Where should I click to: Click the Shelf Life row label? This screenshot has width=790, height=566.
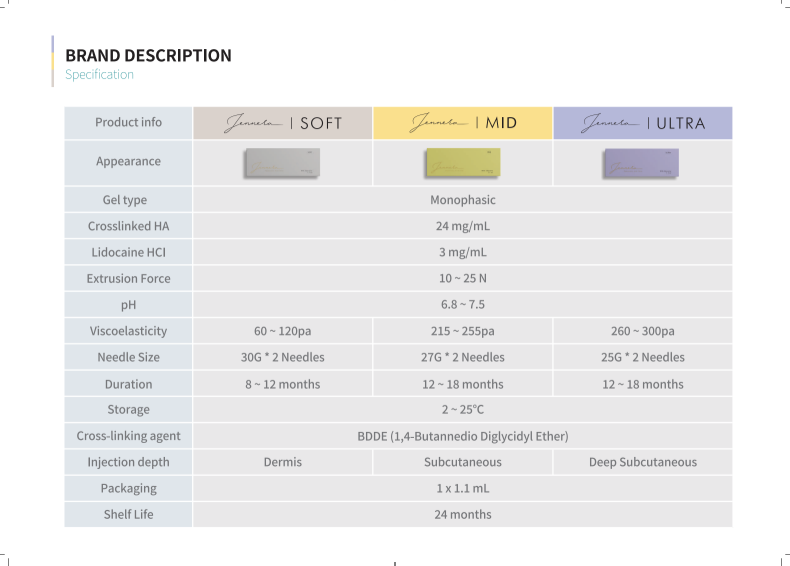coord(128,514)
